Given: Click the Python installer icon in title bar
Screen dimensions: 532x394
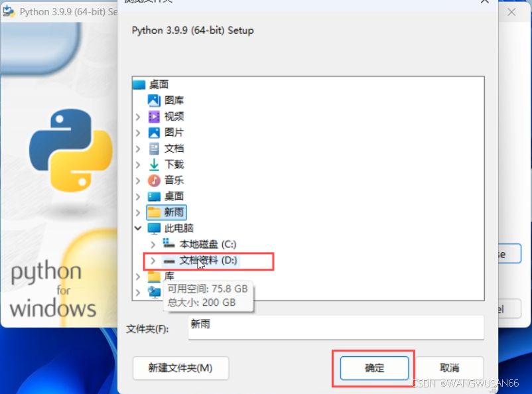Looking at the screenshot, I should [9, 11].
